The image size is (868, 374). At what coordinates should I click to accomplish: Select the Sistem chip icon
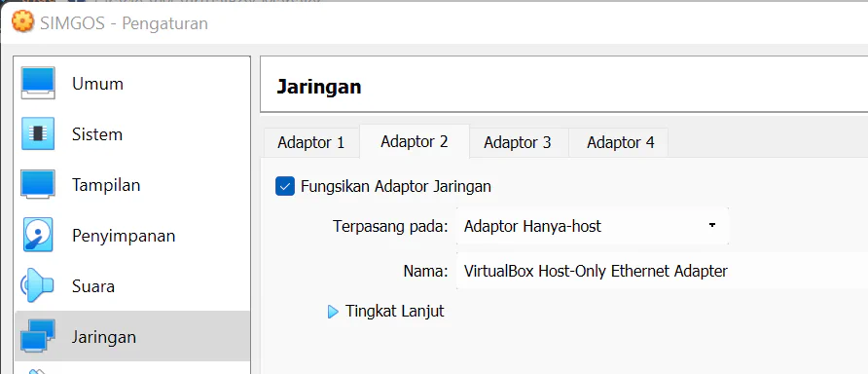point(38,133)
